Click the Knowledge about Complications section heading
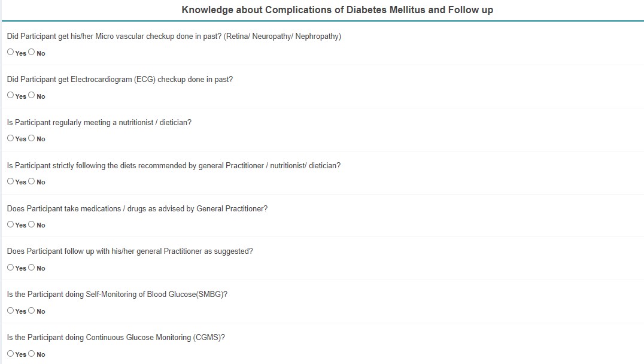The height and width of the screenshot is (364, 644). point(337,10)
